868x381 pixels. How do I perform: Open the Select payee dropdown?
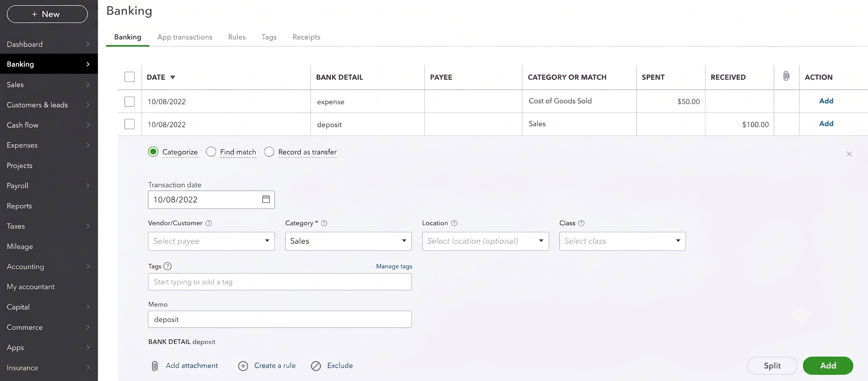click(x=211, y=241)
